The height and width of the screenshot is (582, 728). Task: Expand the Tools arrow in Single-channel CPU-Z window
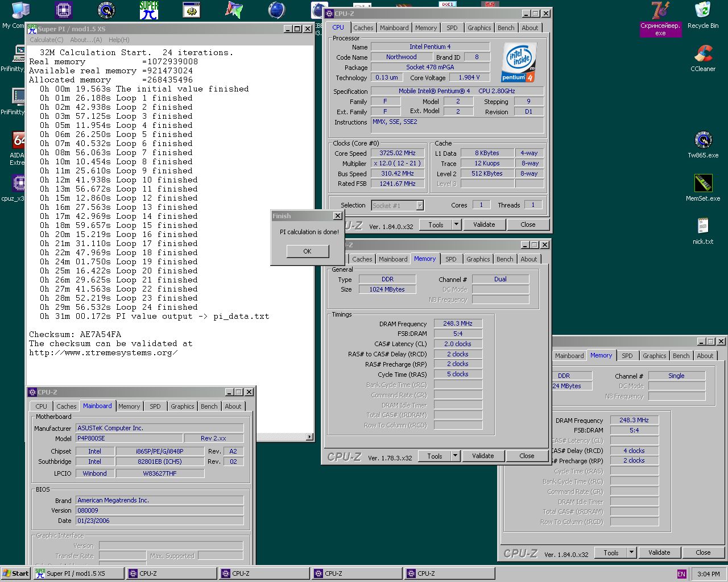631,552
